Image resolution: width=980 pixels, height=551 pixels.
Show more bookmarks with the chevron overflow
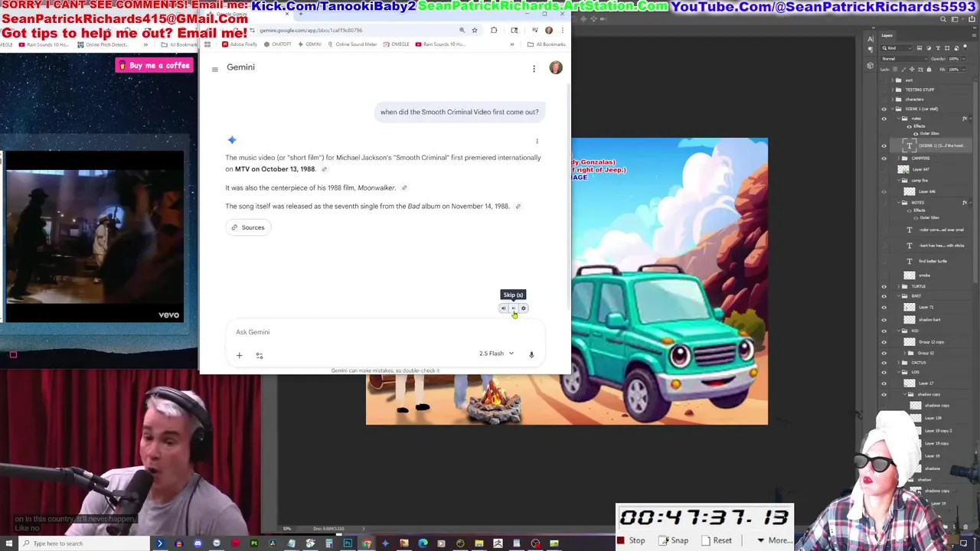tap(512, 44)
